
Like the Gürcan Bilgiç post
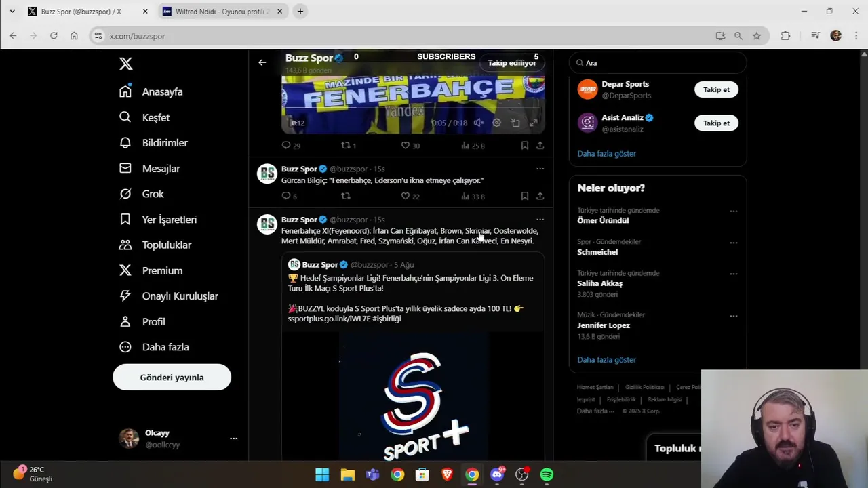pyautogui.click(x=410, y=197)
